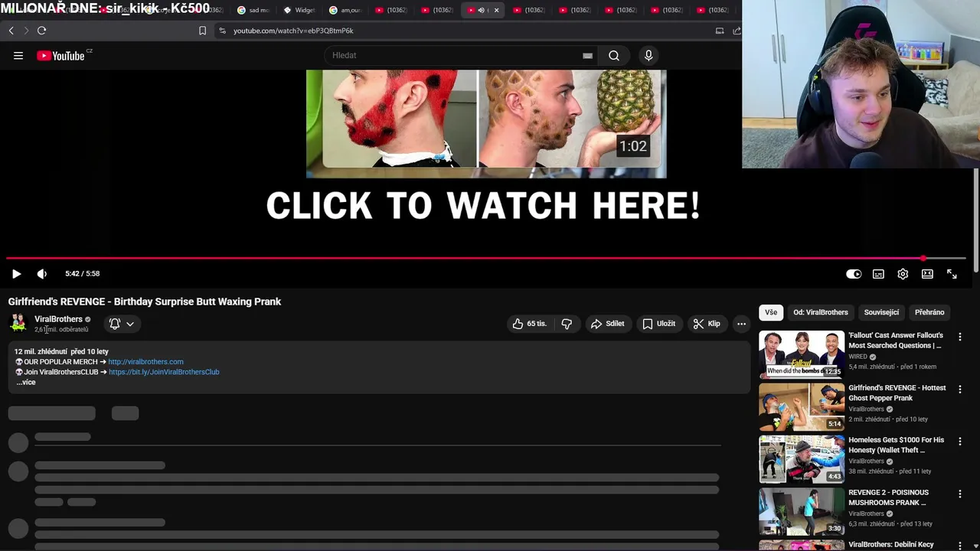Click the Uložit save button
Viewport: 980px width, 551px height.
pyautogui.click(x=659, y=324)
